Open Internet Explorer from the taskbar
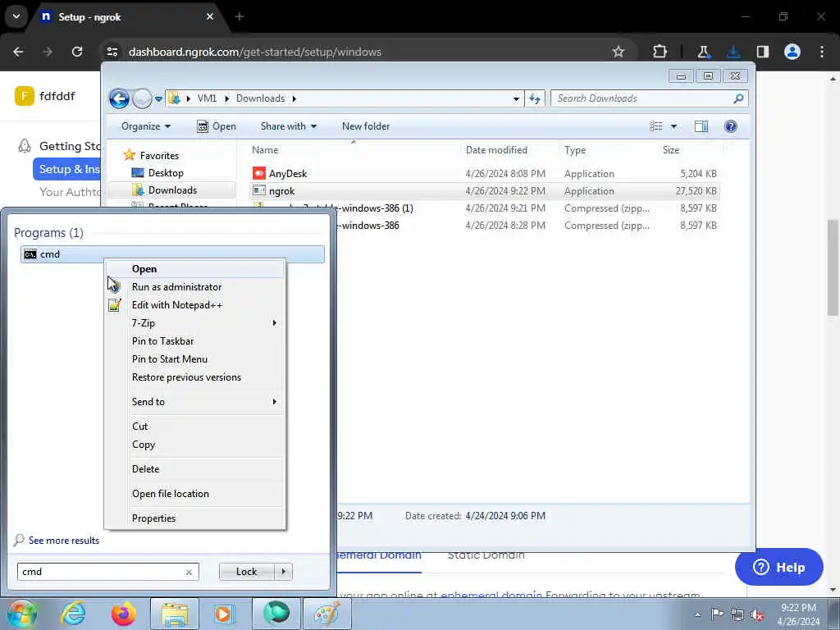 coord(73,614)
